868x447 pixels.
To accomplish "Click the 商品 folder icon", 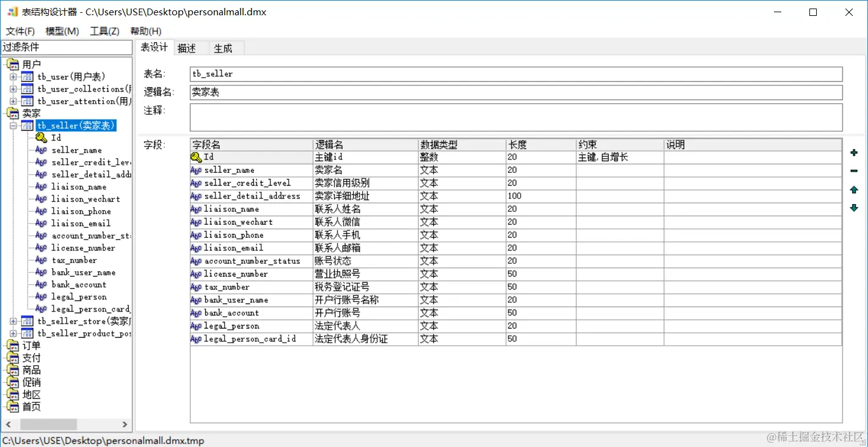I will pos(13,370).
